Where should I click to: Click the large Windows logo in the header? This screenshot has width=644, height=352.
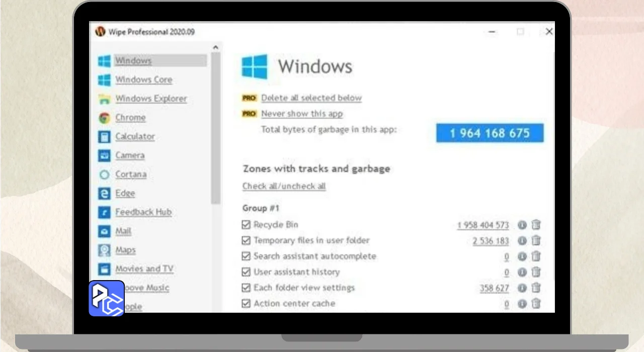tap(255, 67)
